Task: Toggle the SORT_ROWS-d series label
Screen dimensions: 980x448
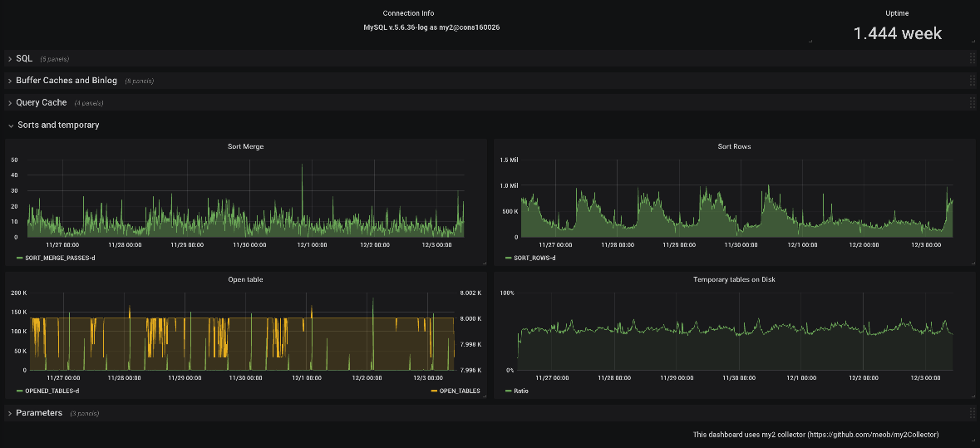Action: click(534, 258)
